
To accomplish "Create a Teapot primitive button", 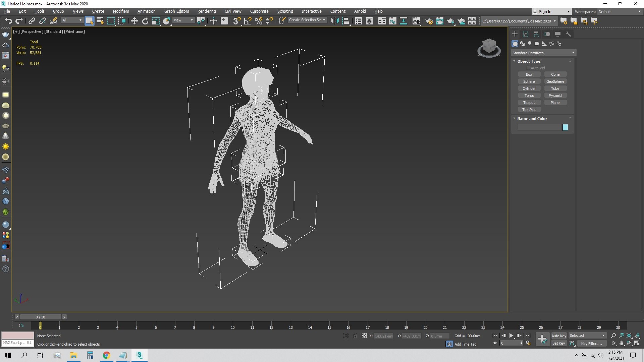I will [529, 103].
